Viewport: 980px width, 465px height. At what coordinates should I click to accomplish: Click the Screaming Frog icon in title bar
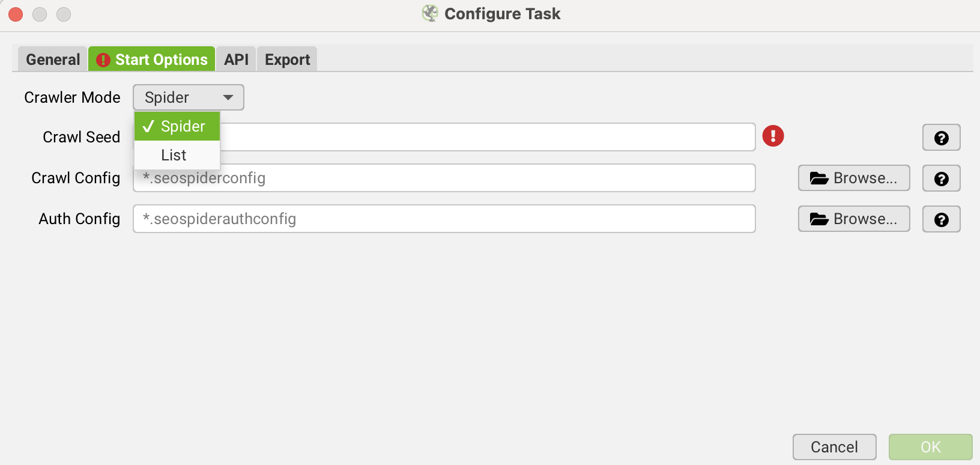(430, 13)
